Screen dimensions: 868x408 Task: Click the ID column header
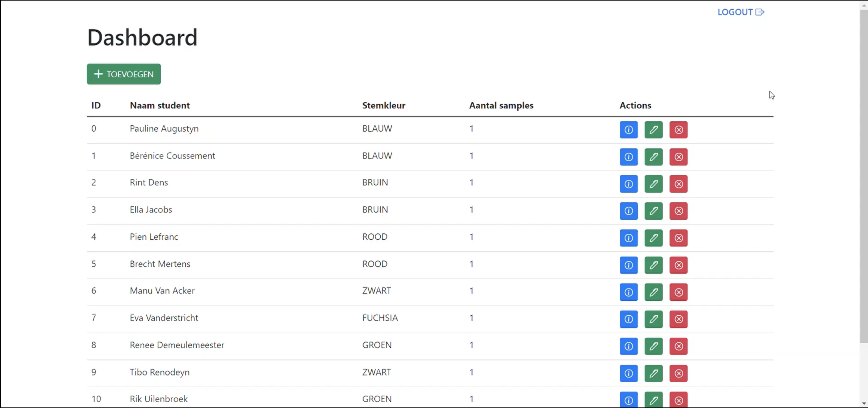[96, 105]
